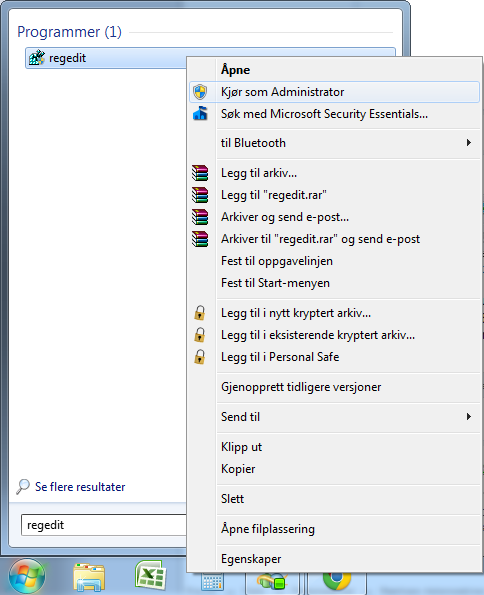Focus the search box containing regedit
Viewport: 484px width, 595px height.
pos(104,525)
